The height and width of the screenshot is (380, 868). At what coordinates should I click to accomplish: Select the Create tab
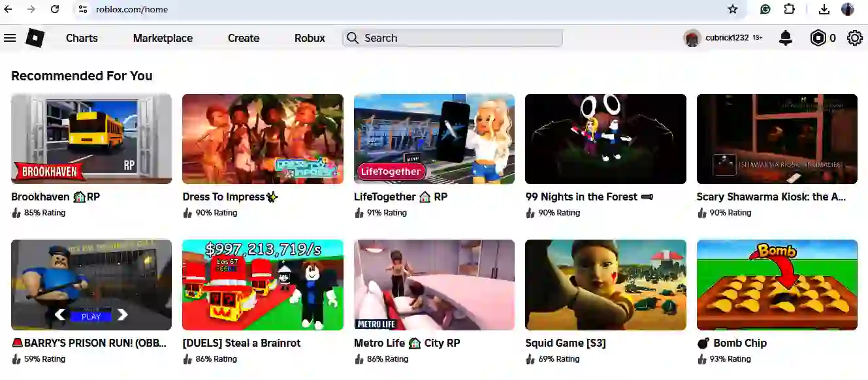[x=243, y=38]
